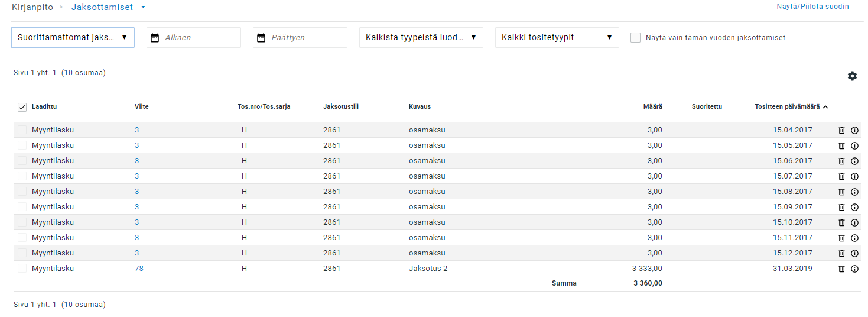This screenshot has height=317, width=868.
Task: Show info for the 15.05.2017 row
Action: pyautogui.click(x=854, y=145)
